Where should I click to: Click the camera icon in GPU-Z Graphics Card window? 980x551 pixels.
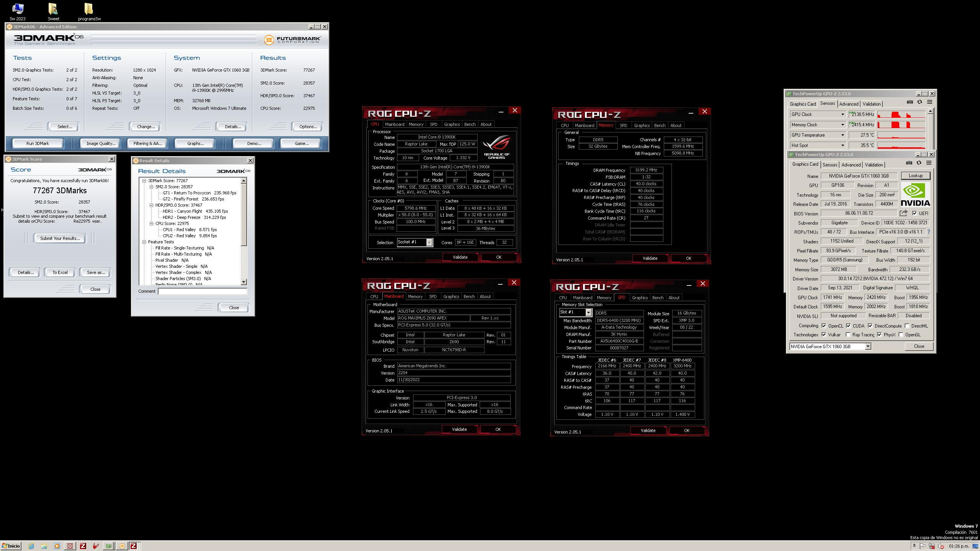909,163
